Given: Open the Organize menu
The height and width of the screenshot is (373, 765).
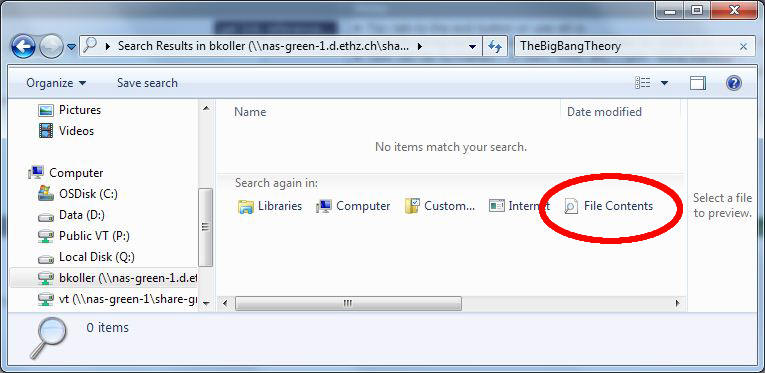Looking at the screenshot, I should (56, 83).
